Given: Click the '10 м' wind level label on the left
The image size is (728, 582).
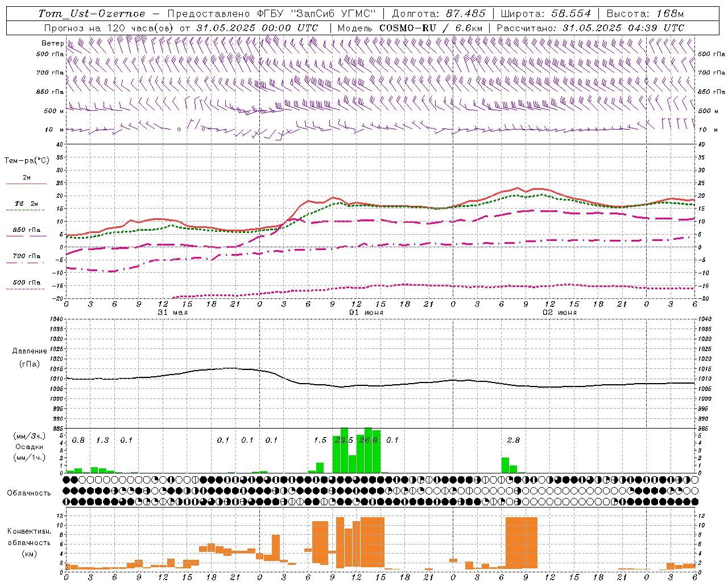Looking at the screenshot, I should pos(54,130).
